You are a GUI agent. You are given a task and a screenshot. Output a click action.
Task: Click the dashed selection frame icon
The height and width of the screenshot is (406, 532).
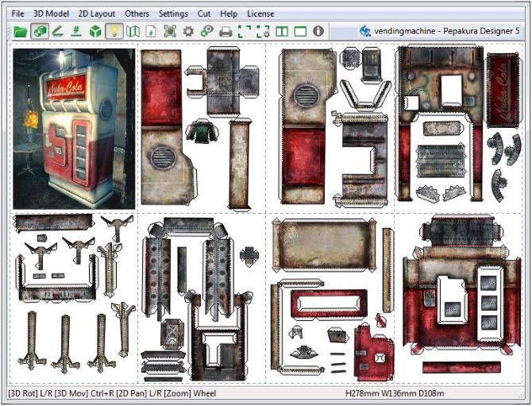pos(245,31)
